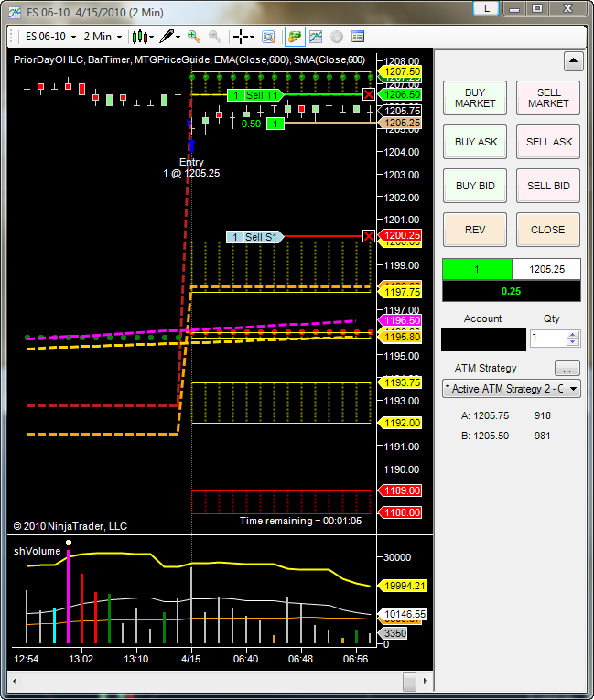Open the chart style candlestick icon
Viewport: 594px width, 700px height.
140,37
